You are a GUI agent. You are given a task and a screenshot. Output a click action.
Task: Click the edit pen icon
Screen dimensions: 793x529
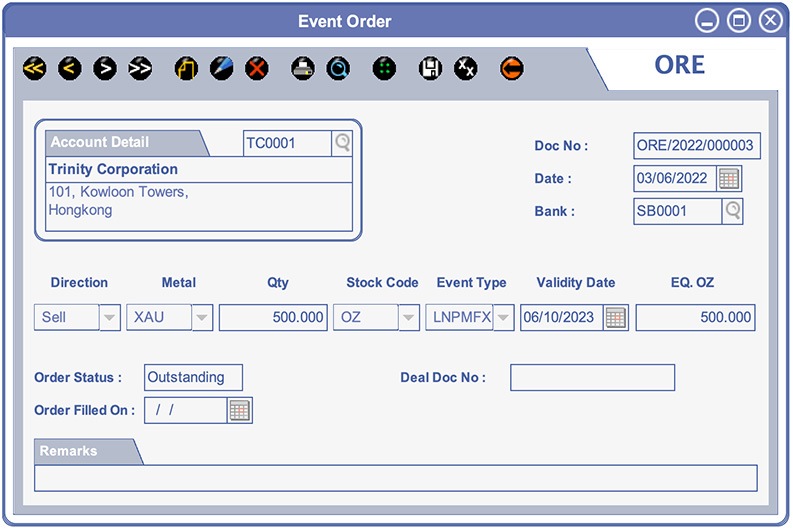coord(222,68)
